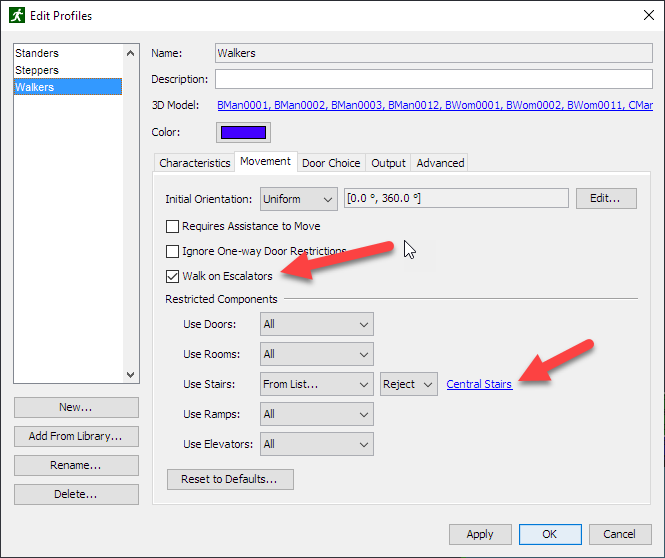
Task: Expand the Use Doors dropdown
Action: tap(316, 324)
